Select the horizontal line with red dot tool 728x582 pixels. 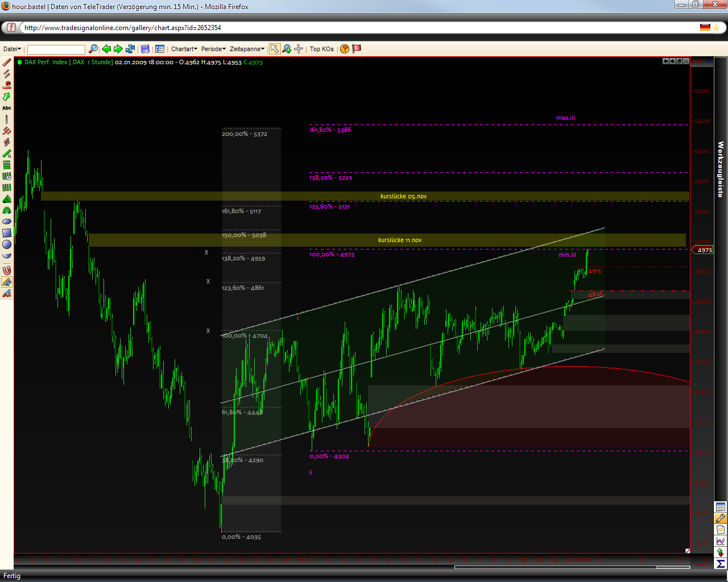click(7, 85)
